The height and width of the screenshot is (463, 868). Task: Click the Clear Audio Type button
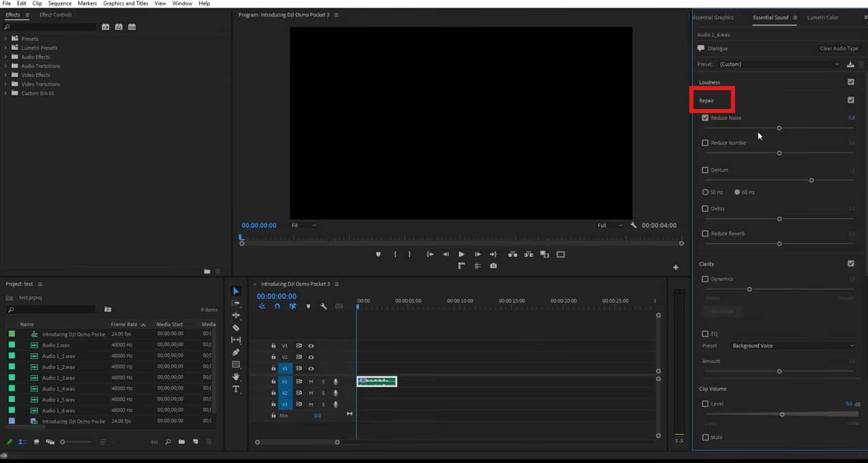839,48
